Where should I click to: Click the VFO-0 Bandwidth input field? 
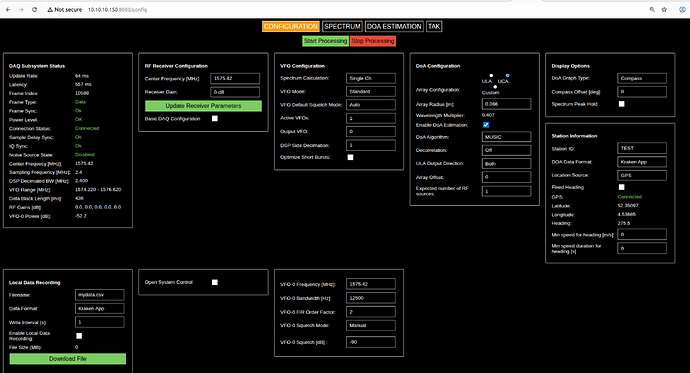point(371,298)
